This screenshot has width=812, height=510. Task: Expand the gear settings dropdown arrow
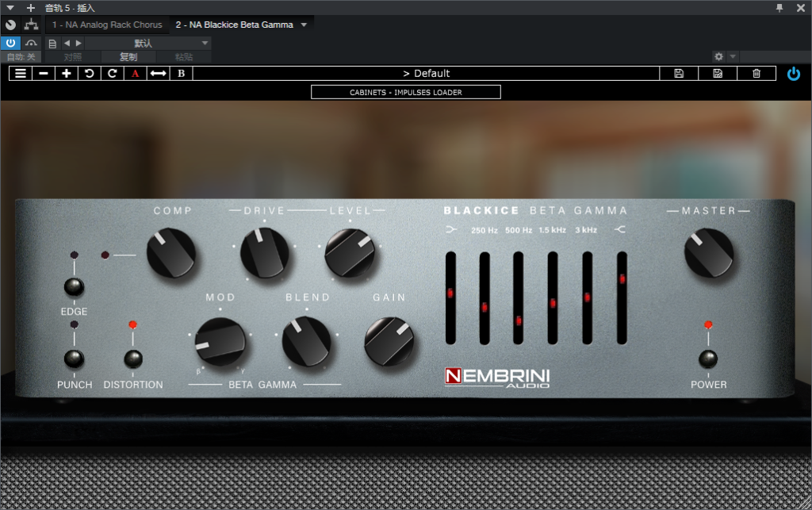[x=733, y=57]
